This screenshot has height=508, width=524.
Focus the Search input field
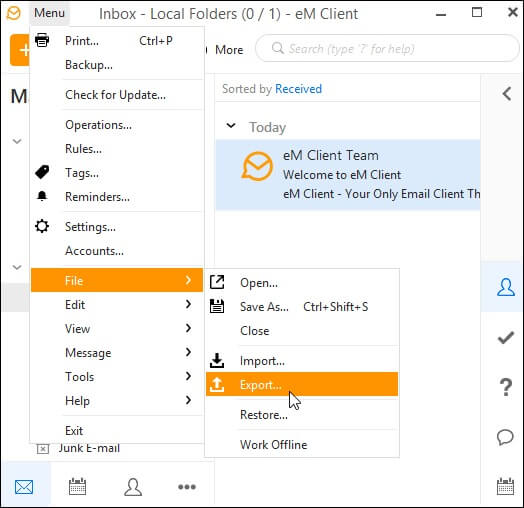click(387, 48)
